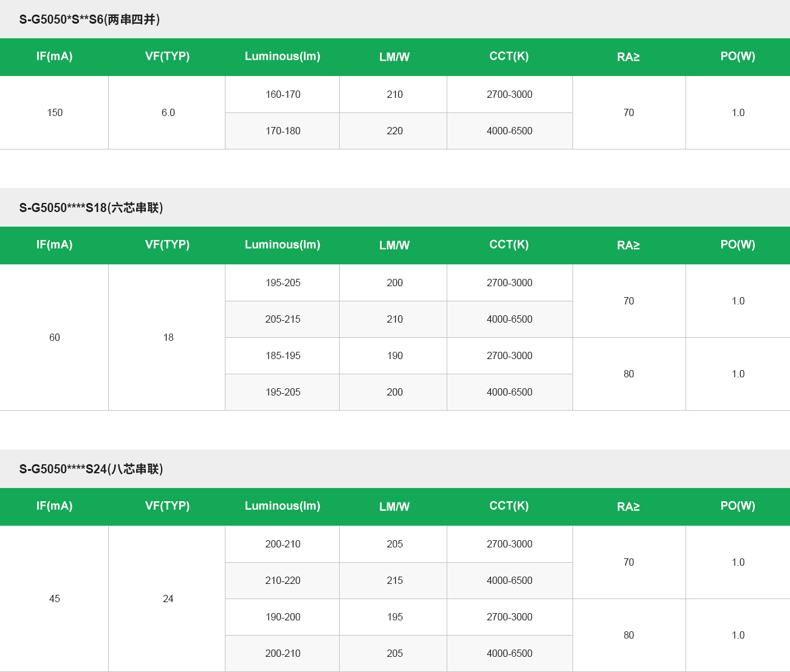Select the 215 LM/W cell
Viewport: 790px width, 672px height.
[x=394, y=580]
